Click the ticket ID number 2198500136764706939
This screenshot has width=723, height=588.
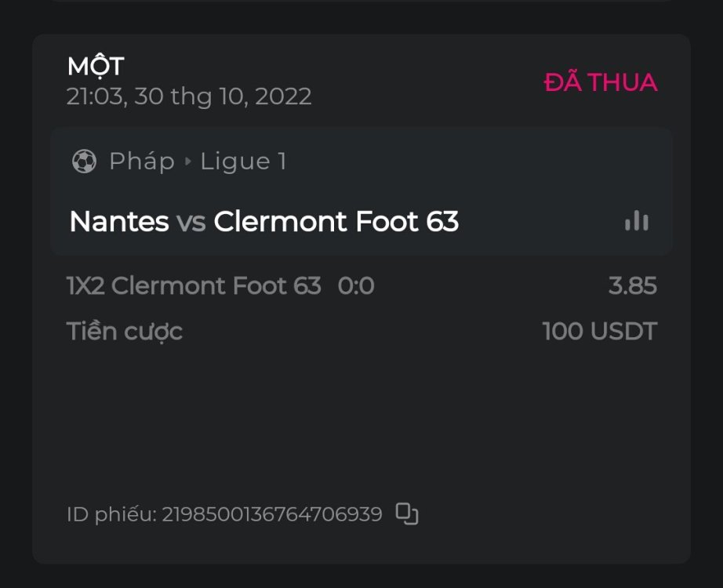pos(272,514)
